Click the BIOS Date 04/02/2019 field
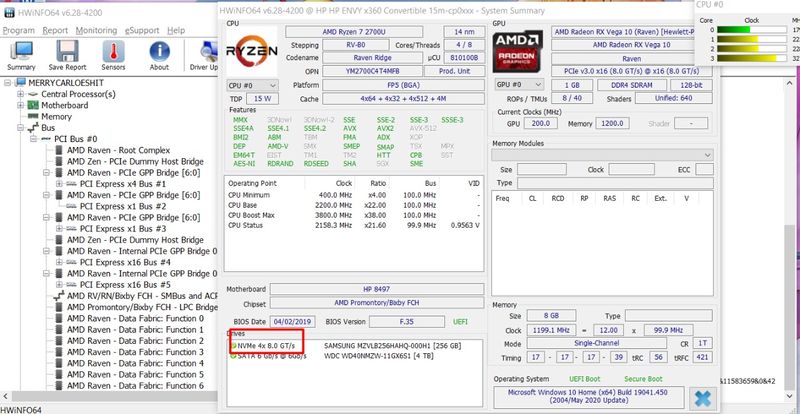Viewport: 800px width, 414px height. pyautogui.click(x=293, y=322)
